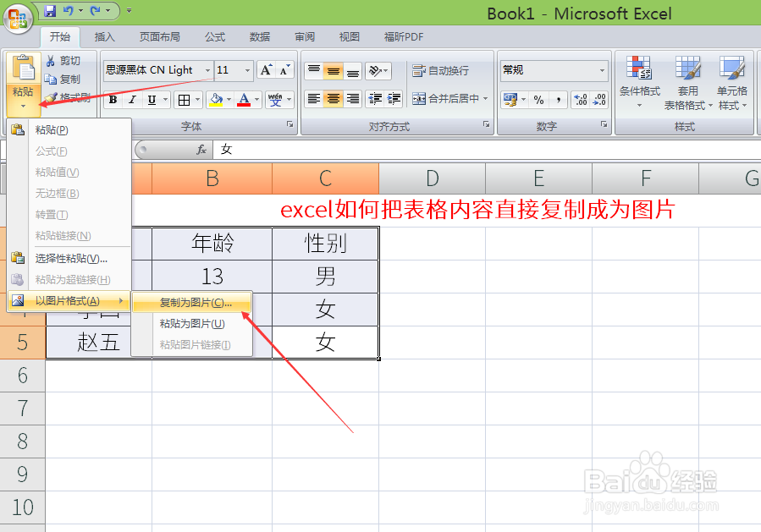Open the text orientation tool
This screenshot has width=761, height=532.
pos(378,71)
